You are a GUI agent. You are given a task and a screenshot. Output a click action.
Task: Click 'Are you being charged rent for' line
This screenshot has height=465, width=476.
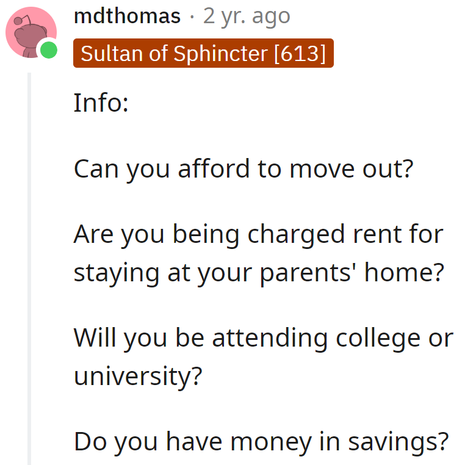[258, 234]
